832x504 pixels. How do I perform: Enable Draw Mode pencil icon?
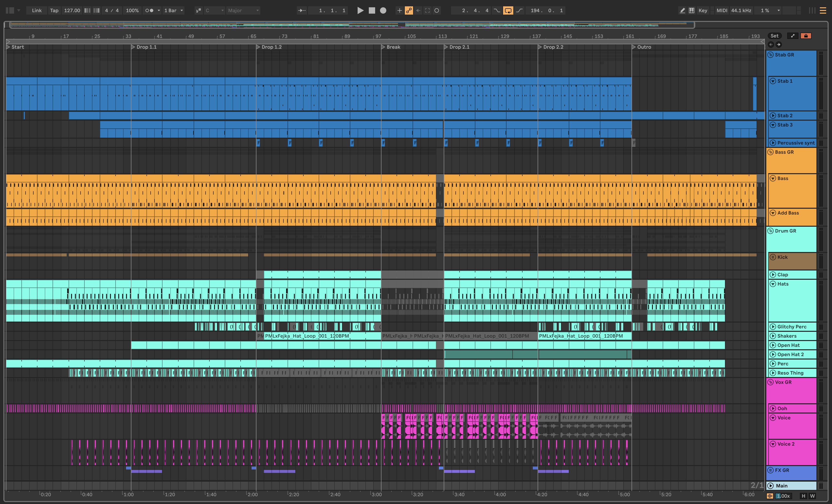[x=682, y=10]
